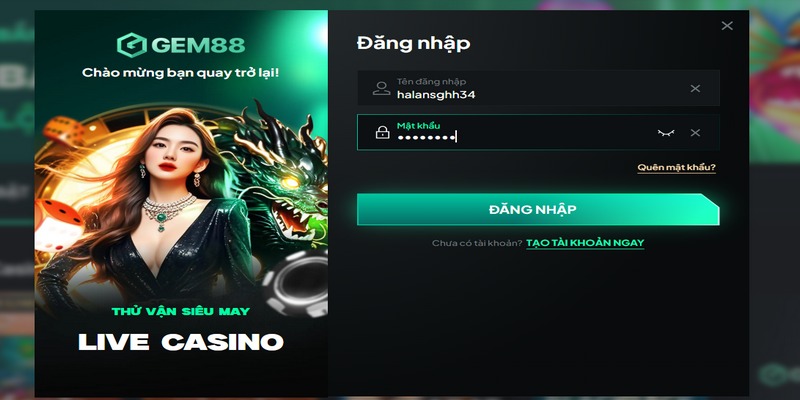The width and height of the screenshot is (800, 400).
Task: Click the LIVE CASINO banner title
Action: click(181, 342)
